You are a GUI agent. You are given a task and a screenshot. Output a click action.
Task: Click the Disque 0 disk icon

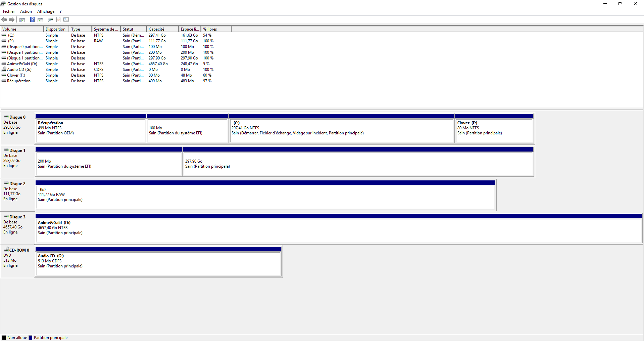[x=6, y=117]
